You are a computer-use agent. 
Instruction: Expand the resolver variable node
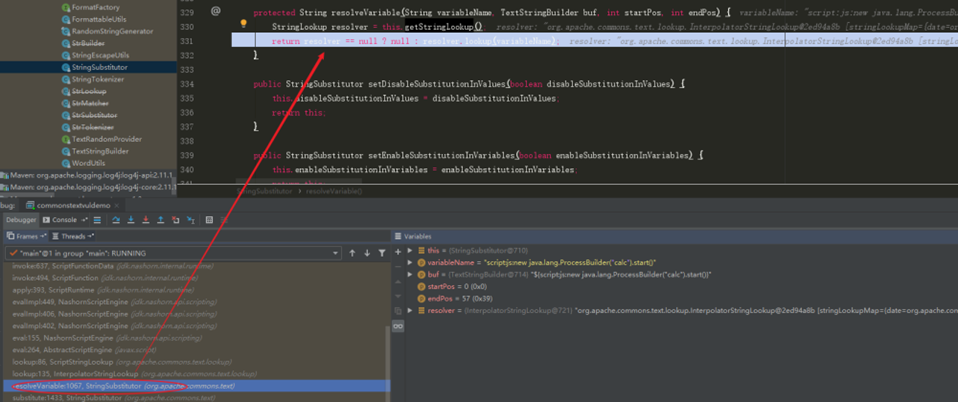pos(410,311)
